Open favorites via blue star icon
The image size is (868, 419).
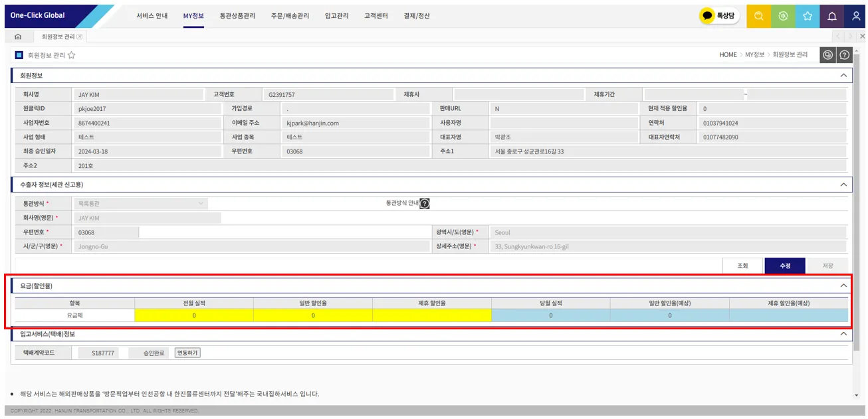[x=808, y=16]
